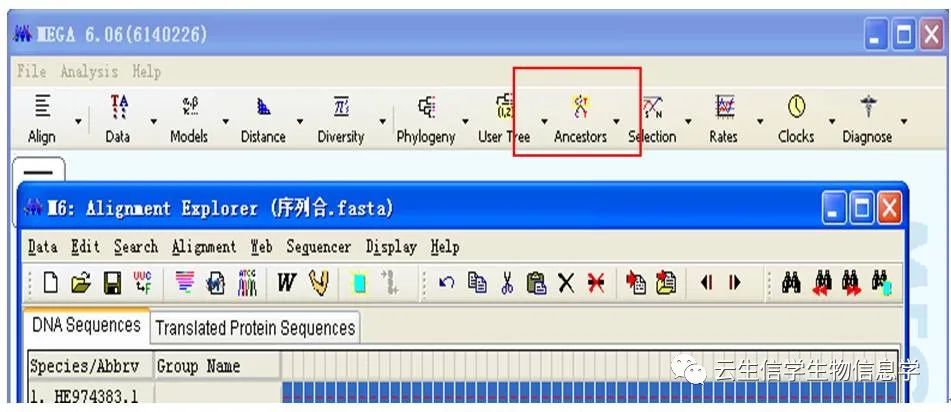951x412 pixels.
Task: Open the Data menu in Alignment Explorer
Action: pos(43,247)
